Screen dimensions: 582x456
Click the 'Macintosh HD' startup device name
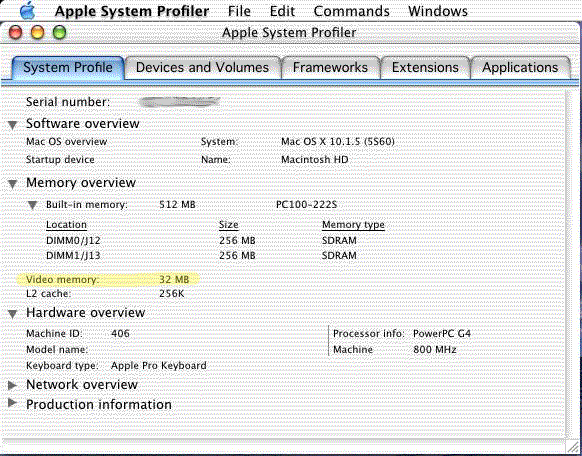point(315,160)
